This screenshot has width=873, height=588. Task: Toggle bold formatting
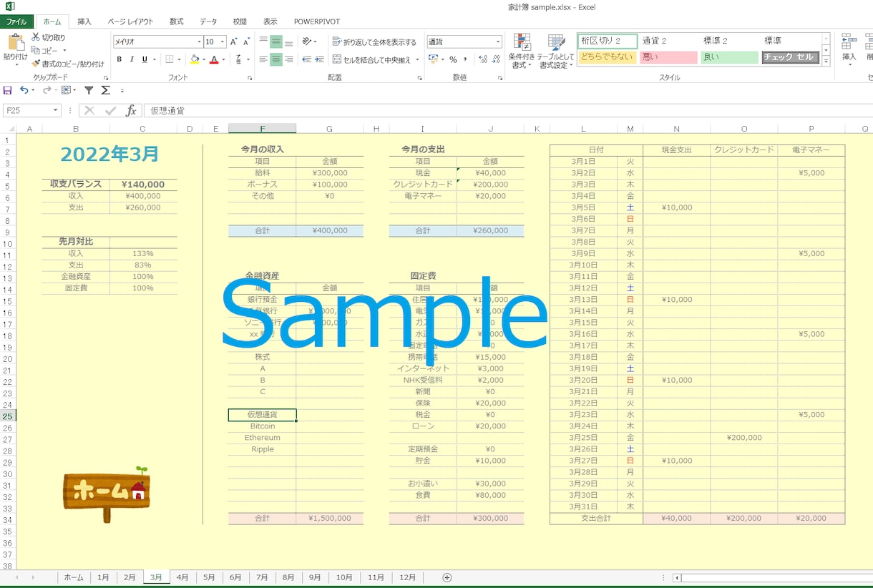(120, 59)
